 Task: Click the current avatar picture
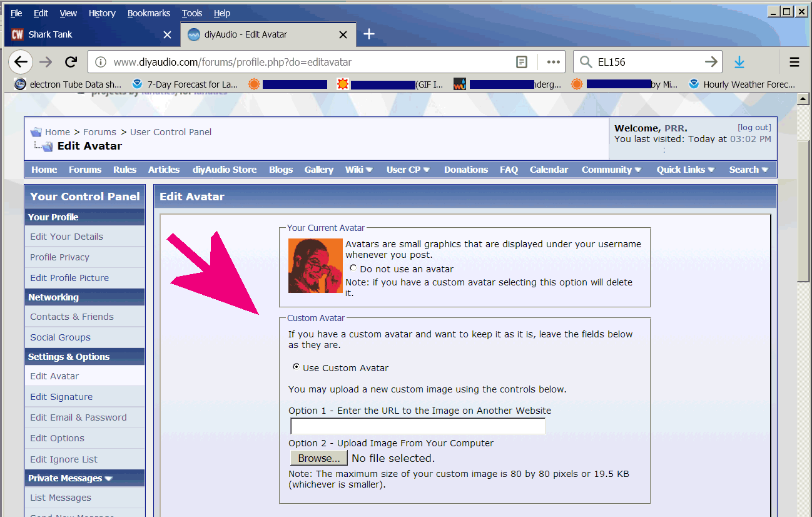point(315,266)
